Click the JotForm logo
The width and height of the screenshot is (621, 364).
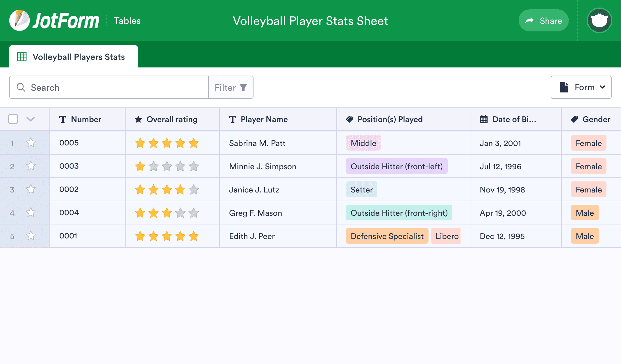[54, 20]
